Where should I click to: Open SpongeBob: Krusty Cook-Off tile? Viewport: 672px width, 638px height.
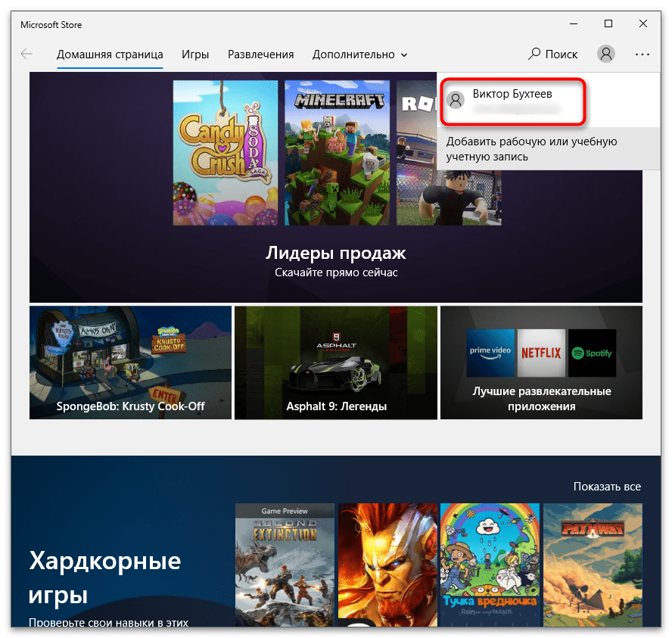tap(130, 363)
